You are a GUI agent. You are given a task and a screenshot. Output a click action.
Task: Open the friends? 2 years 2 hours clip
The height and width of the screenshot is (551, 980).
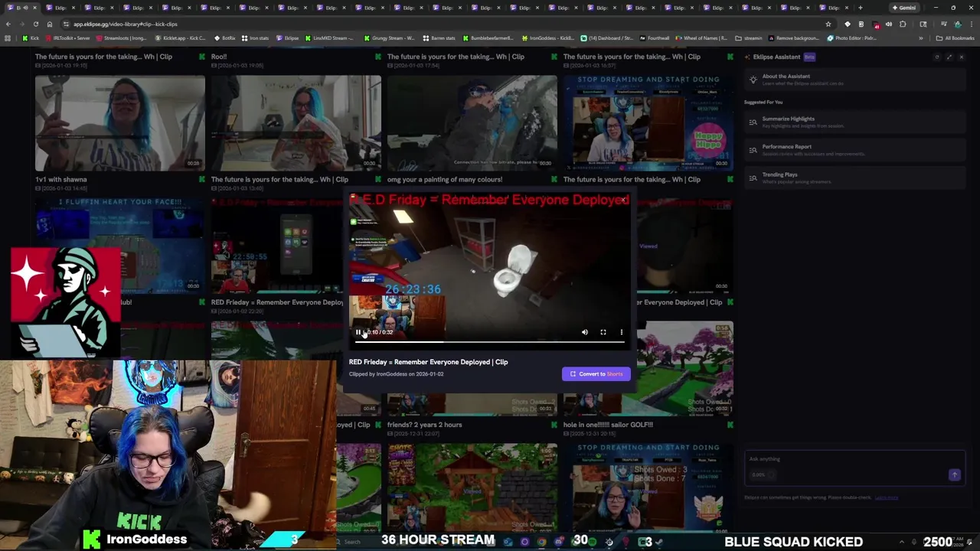pyautogui.click(x=424, y=425)
